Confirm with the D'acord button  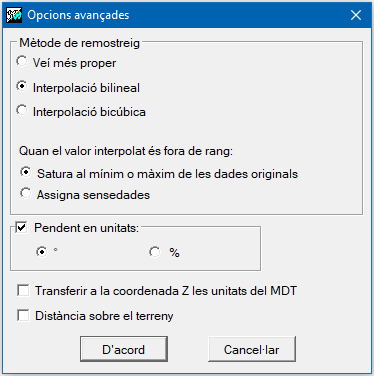(124, 349)
